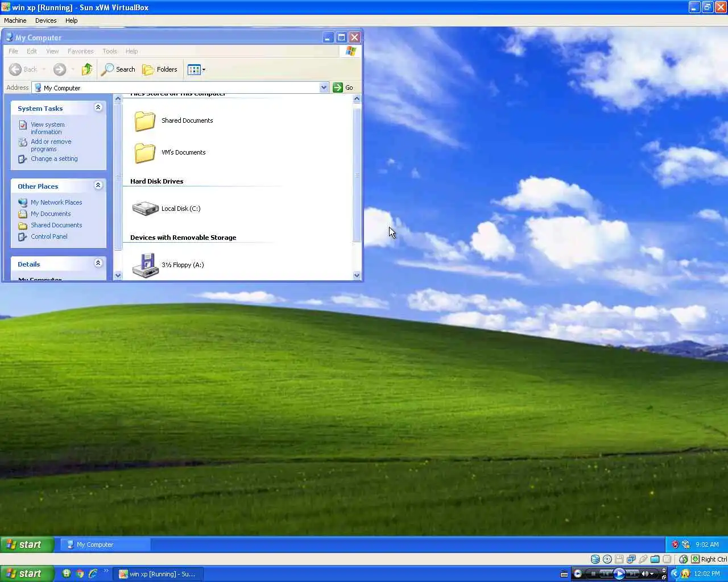Select the VM's Documents folder icon
The width and height of the screenshot is (728, 582).
click(x=145, y=152)
